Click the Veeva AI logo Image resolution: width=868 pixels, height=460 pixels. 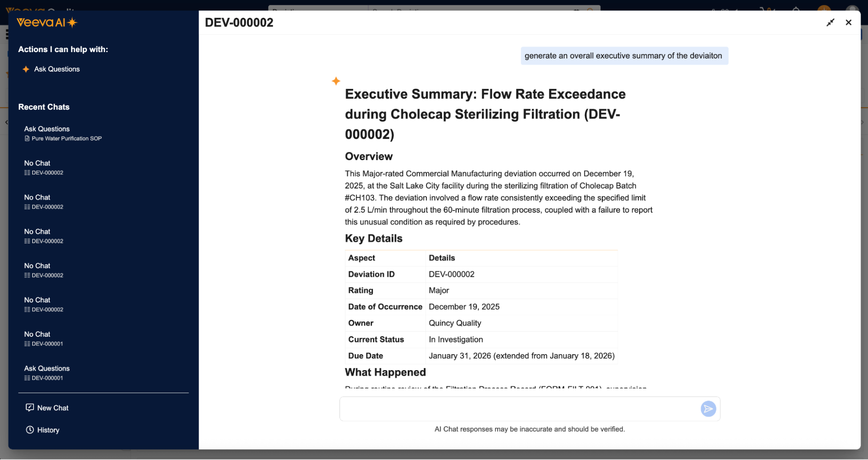point(46,23)
